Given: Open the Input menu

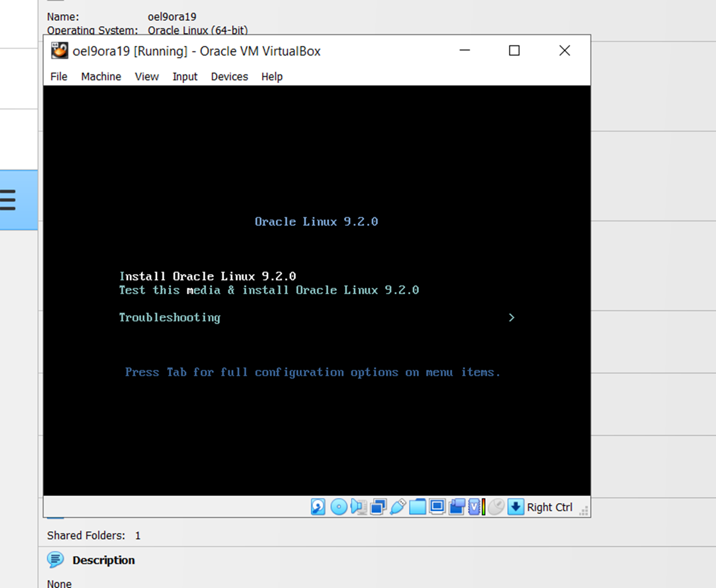Looking at the screenshot, I should (185, 77).
